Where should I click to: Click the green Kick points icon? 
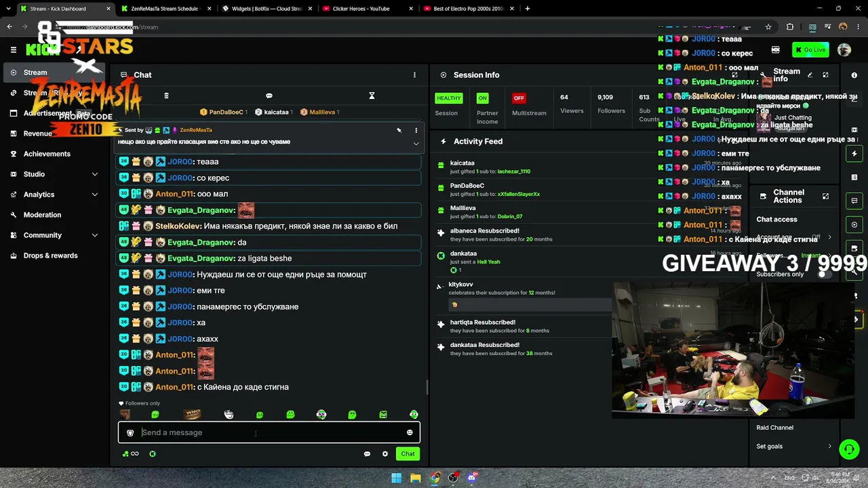point(153,454)
